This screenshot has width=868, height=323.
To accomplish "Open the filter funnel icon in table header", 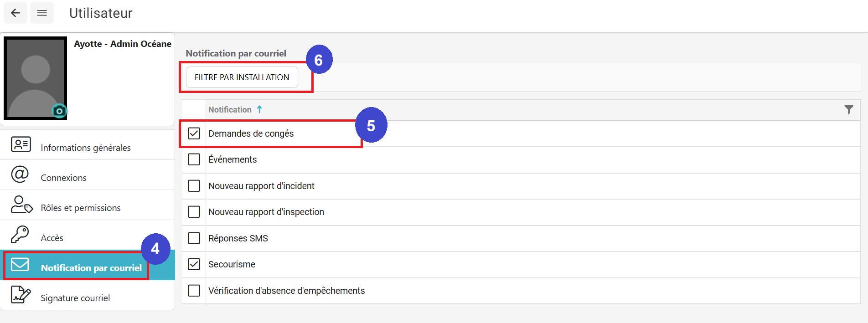I will coord(848,110).
